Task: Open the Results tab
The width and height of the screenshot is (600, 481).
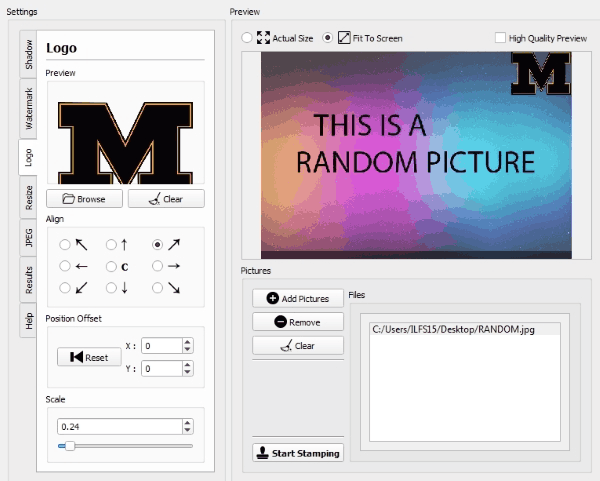Action: click(28, 280)
